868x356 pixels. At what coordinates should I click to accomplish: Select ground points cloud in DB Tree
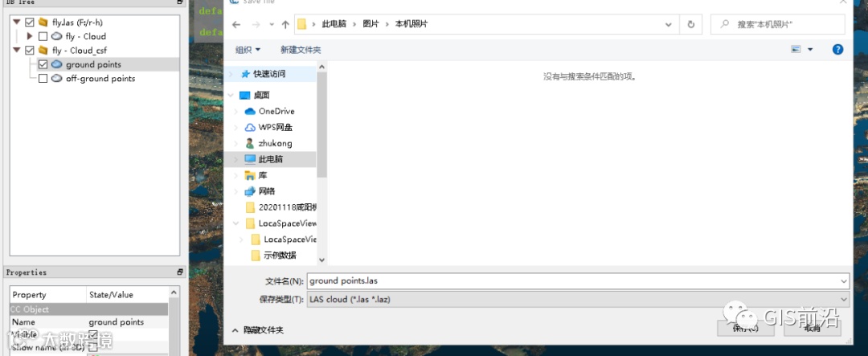[x=93, y=64]
